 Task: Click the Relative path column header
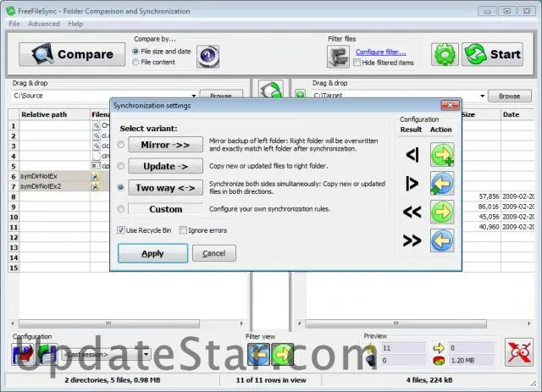(x=54, y=114)
